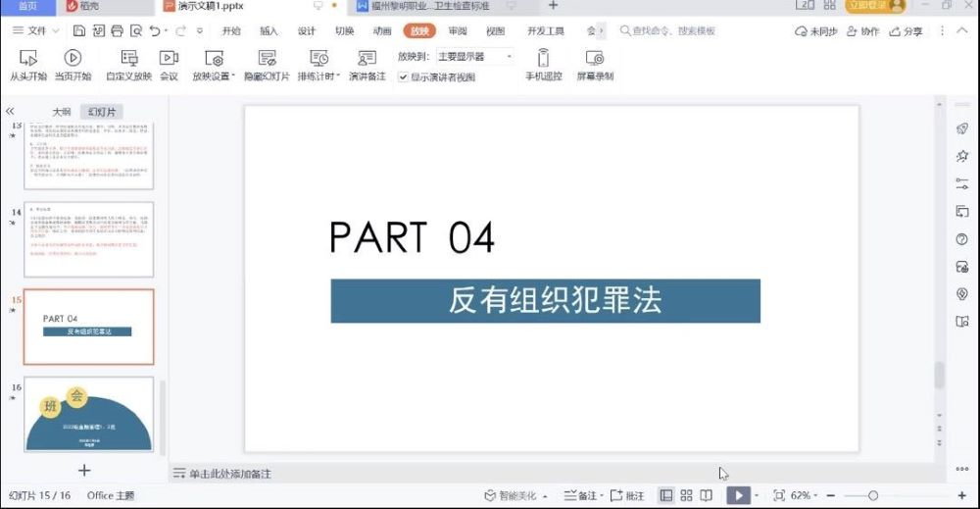Image resolution: width=980 pixels, height=509 pixels.
Task: Open the zoom percentage 62% dropdown
Action: click(x=804, y=495)
